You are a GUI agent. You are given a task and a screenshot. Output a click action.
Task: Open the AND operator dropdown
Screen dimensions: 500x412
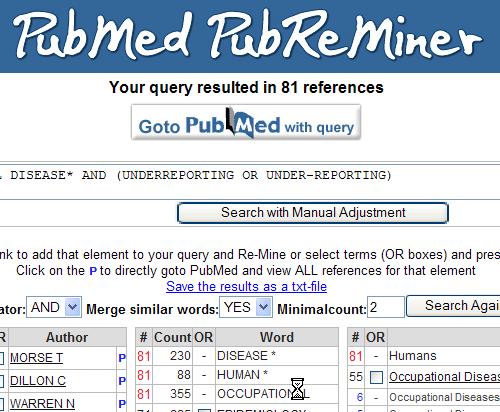coord(54,307)
